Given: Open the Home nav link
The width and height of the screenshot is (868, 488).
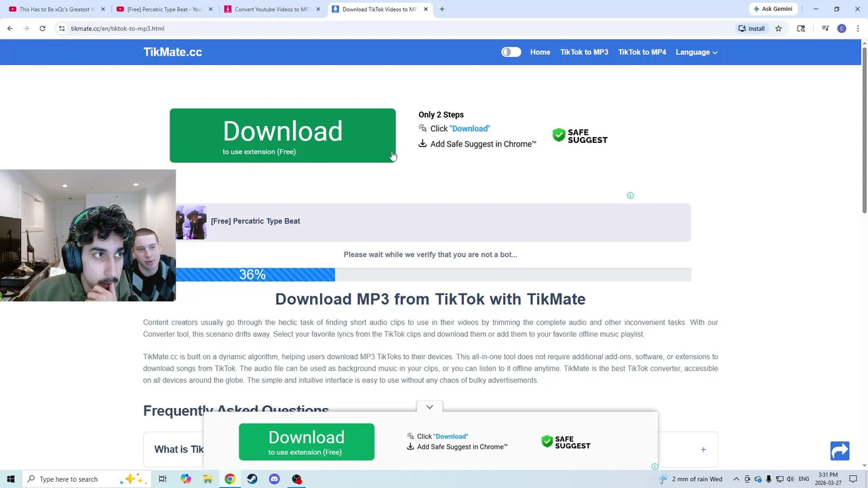Looking at the screenshot, I should [x=540, y=52].
